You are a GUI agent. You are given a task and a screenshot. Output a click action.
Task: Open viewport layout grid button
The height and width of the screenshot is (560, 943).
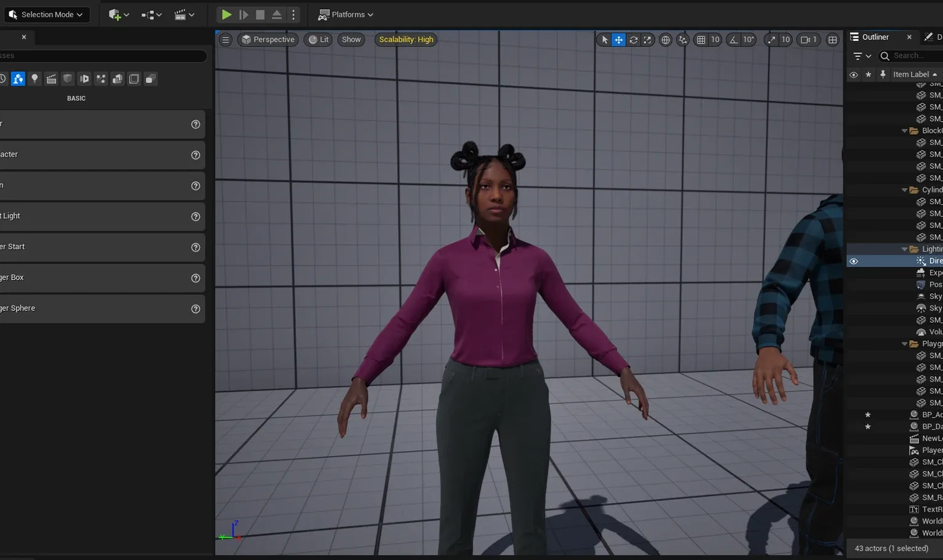[832, 39]
